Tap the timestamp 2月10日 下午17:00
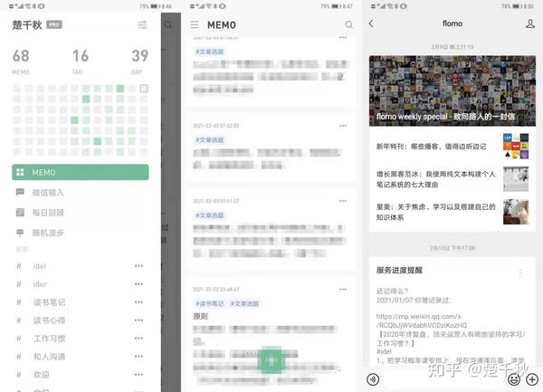The image size is (543, 392). [x=452, y=248]
